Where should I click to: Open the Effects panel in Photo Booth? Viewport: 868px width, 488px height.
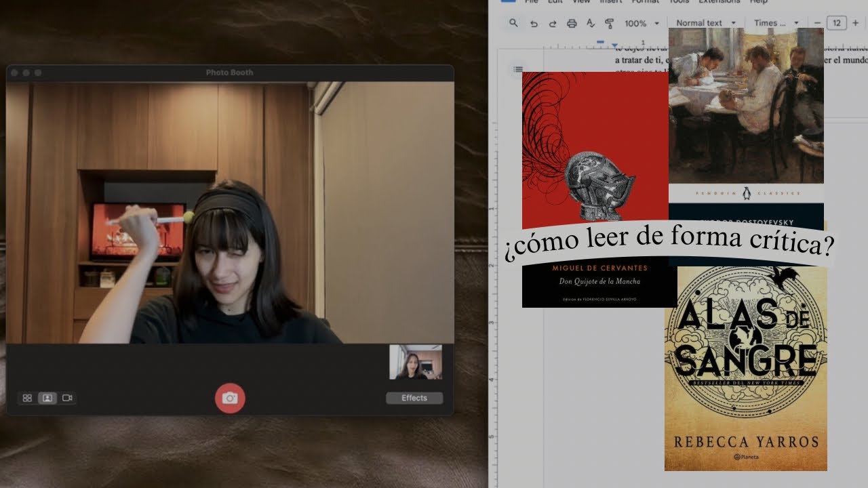[x=414, y=398]
